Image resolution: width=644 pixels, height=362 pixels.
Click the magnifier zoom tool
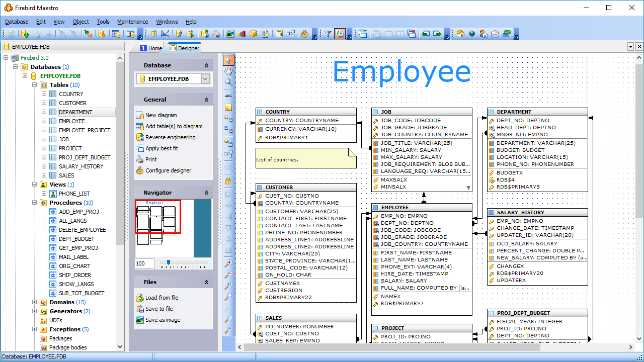(x=228, y=82)
